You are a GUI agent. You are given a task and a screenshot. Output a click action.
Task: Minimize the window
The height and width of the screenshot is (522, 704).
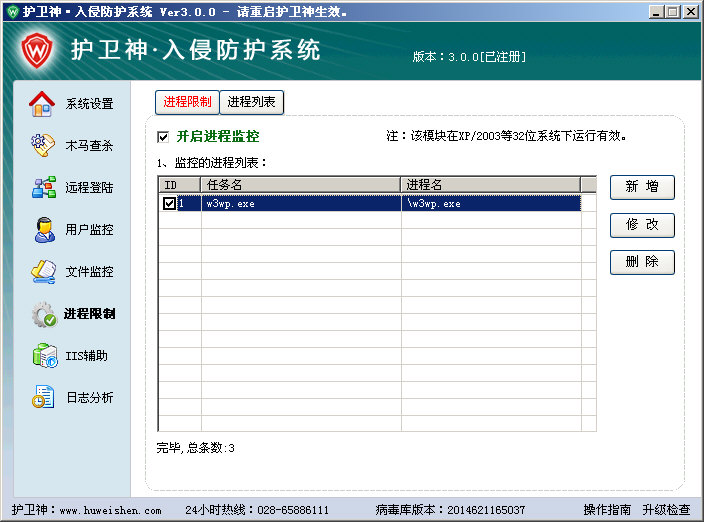pos(656,12)
